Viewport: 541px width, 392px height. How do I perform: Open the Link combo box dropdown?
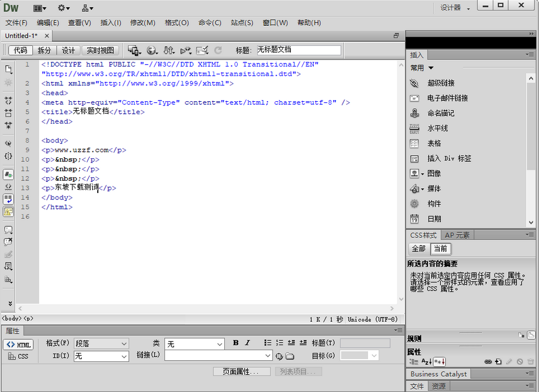tap(268, 356)
